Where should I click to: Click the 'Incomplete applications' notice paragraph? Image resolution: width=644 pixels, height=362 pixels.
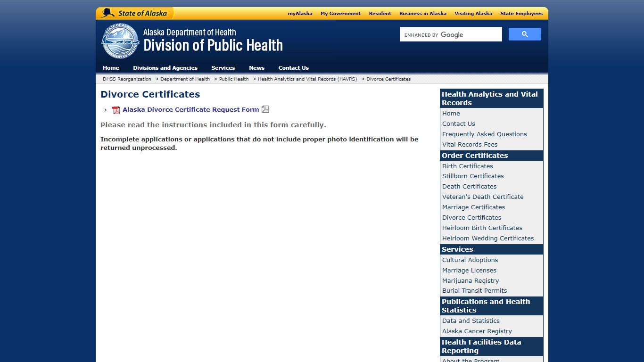(x=259, y=143)
